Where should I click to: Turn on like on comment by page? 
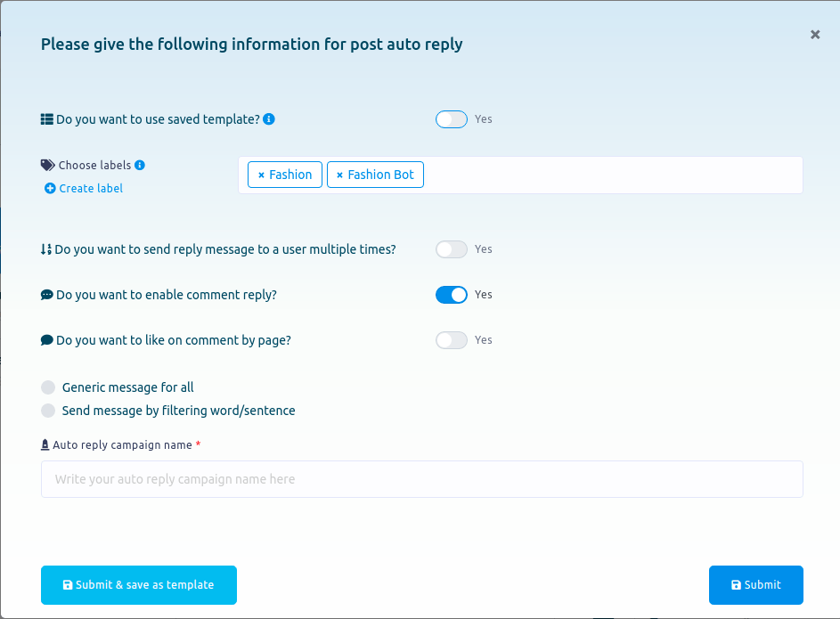click(451, 340)
